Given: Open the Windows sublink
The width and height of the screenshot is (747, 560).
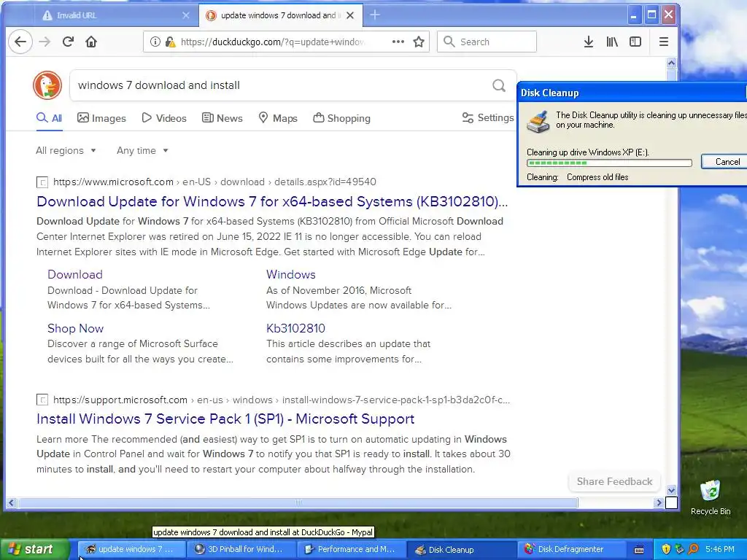Looking at the screenshot, I should click(290, 274).
